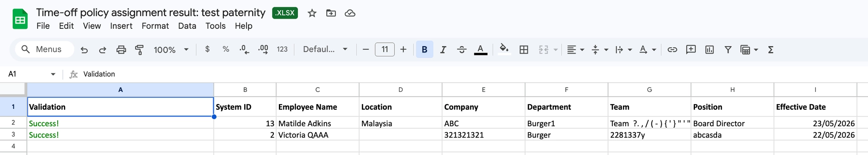Open the fill color picker

coord(504,49)
